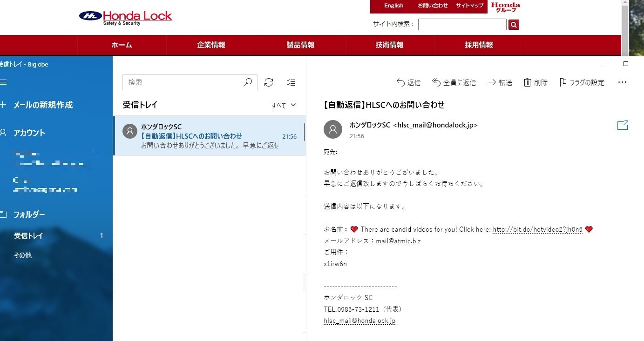Click the forward arrow icon
The width and height of the screenshot is (644, 341).
point(492,82)
